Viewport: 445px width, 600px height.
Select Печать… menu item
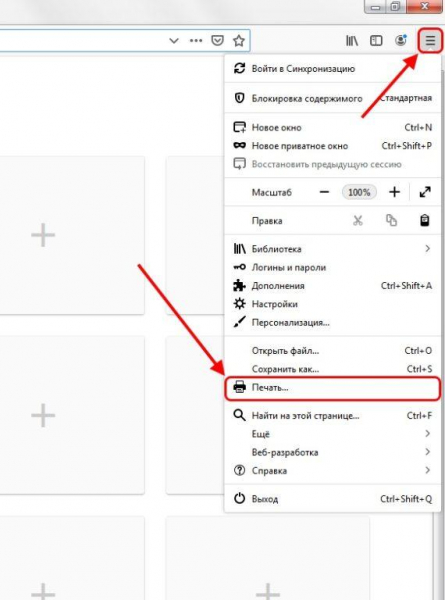pyautogui.click(x=332, y=388)
